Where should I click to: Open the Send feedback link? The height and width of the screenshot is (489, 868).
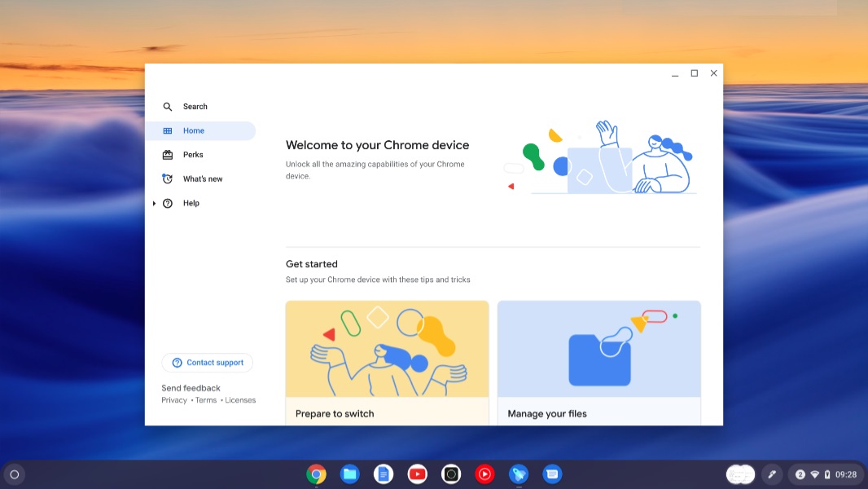point(191,387)
